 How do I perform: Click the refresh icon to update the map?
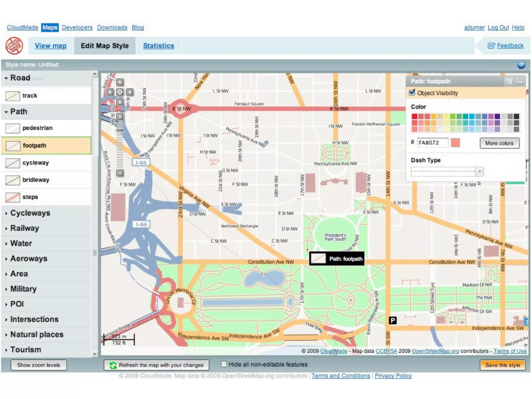tap(113, 365)
